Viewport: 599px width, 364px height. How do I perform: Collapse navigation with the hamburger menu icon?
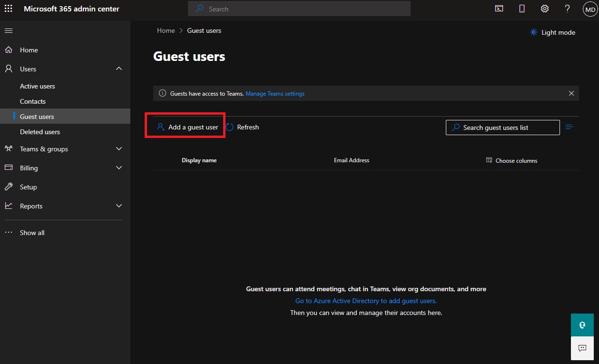point(9,31)
